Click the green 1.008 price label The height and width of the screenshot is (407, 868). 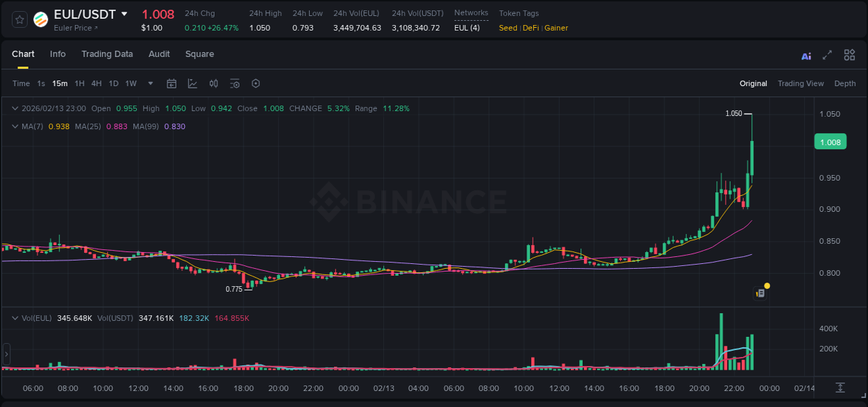pyautogui.click(x=831, y=142)
